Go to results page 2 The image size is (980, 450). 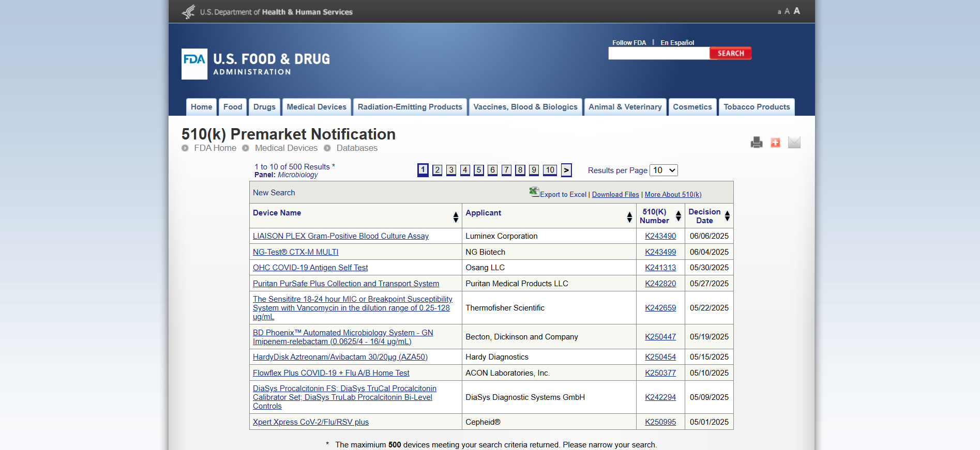point(438,170)
